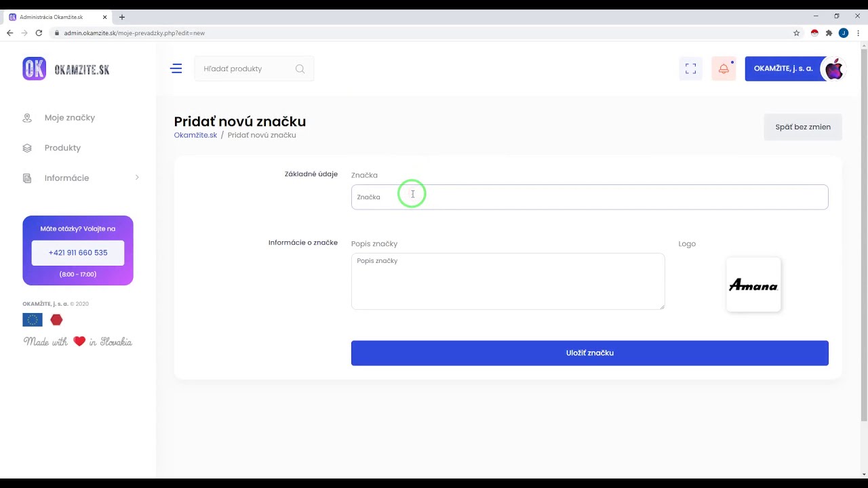
Task: Open a new browser tab
Action: (122, 17)
